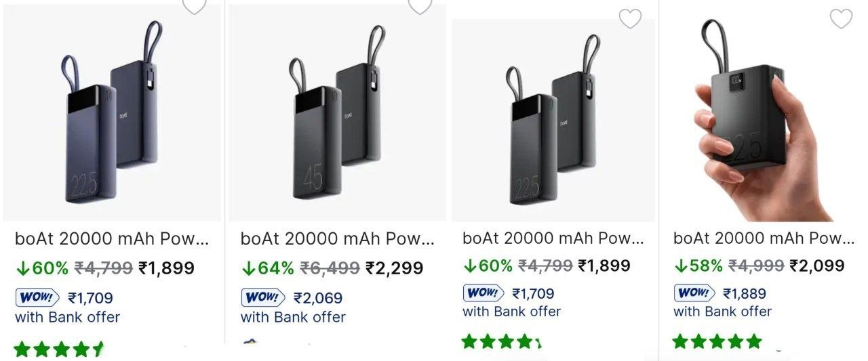Tap the heart on the ₹2,299 power bank
This screenshot has height=361, width=868.
(x=420, y=5)
